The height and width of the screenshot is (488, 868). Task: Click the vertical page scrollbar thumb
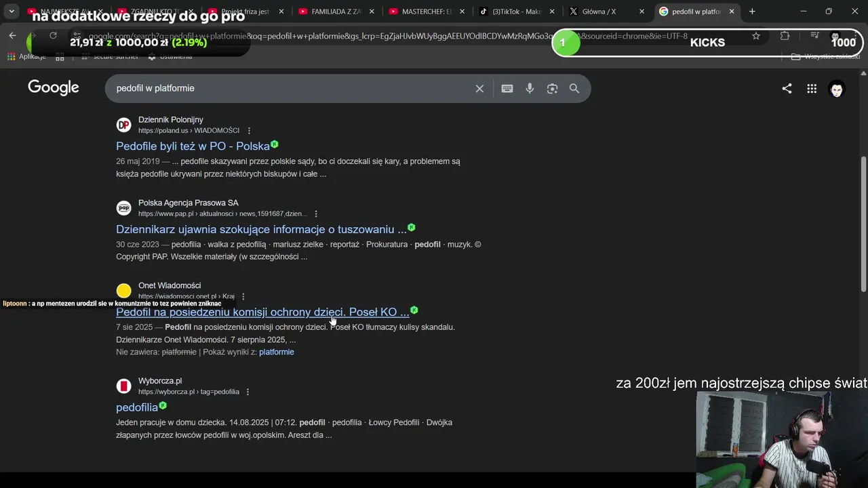pyautogui.click(x=863, y=224)
